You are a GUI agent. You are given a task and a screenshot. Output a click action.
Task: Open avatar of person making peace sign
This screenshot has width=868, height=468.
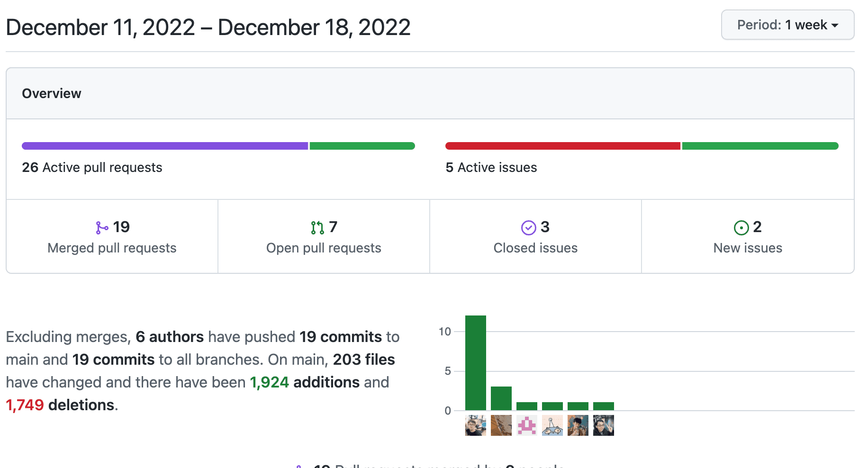[604, 425]
